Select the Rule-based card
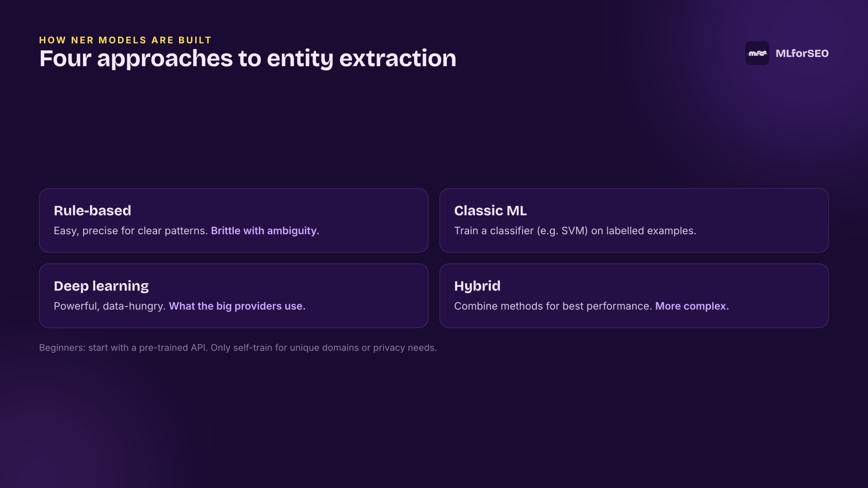Screen dimensions: 868x488 coord(234,220)
